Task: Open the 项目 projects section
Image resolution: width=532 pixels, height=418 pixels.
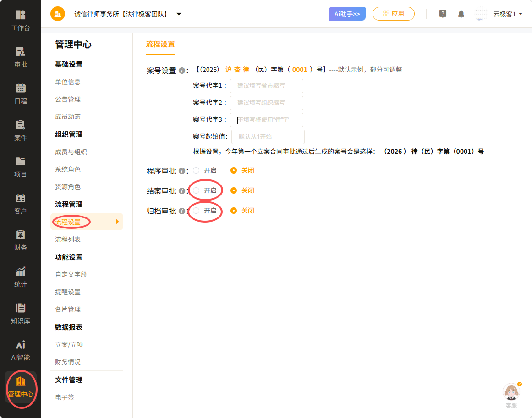Action: [x=20, y=167]
